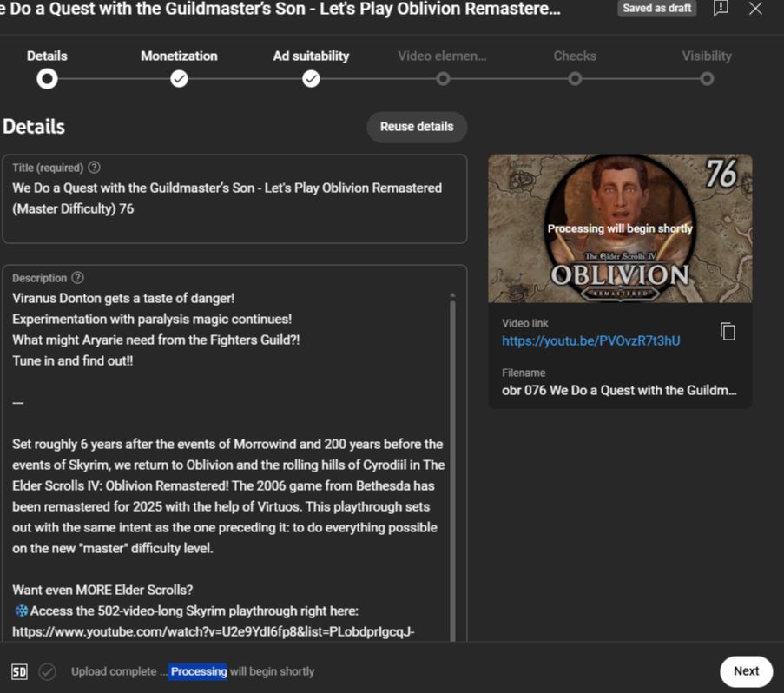
Task: Click the Checks step circle
Action: point(575,79)
